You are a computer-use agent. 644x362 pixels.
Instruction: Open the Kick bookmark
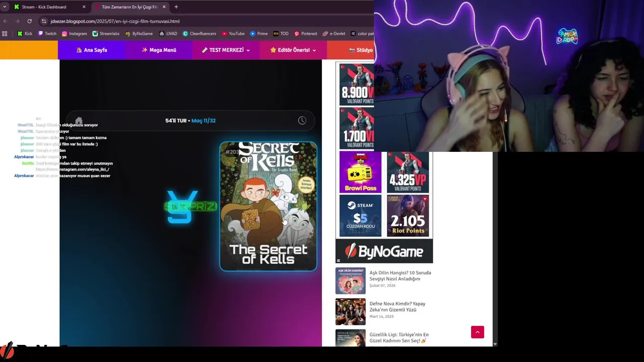25,34
